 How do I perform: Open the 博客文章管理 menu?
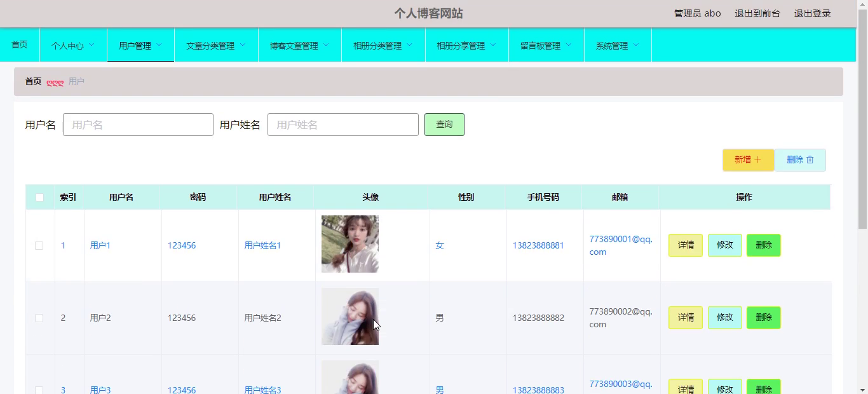tap(300, 45)
